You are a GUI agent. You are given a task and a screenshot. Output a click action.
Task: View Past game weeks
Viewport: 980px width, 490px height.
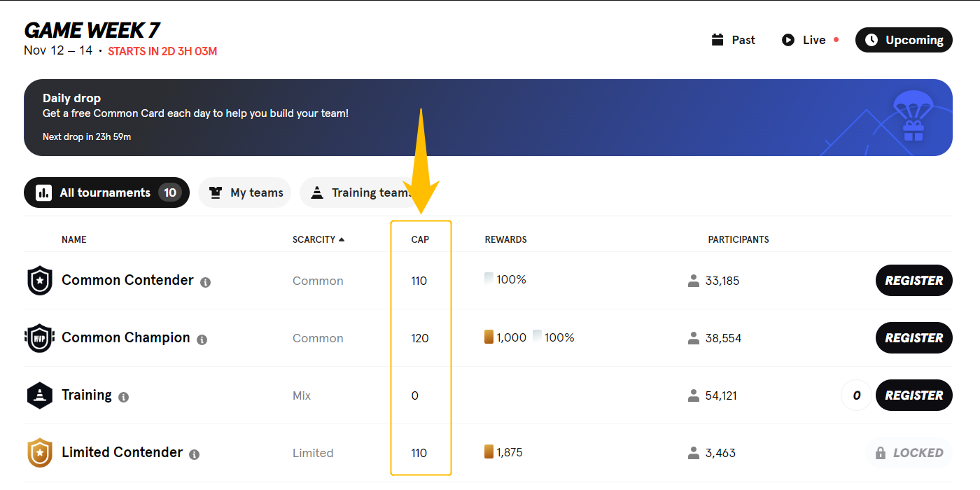pyautogui.click(x=733, y=40)
